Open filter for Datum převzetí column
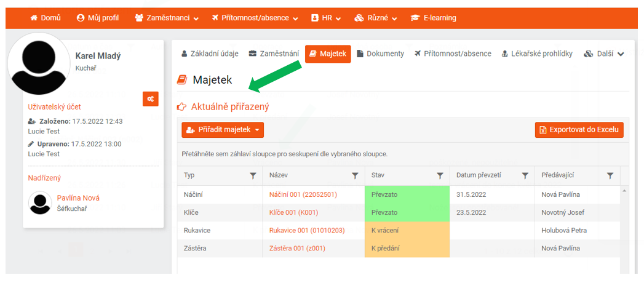The height and width of the screenshot is (283, 644). [x=525, y=176]
